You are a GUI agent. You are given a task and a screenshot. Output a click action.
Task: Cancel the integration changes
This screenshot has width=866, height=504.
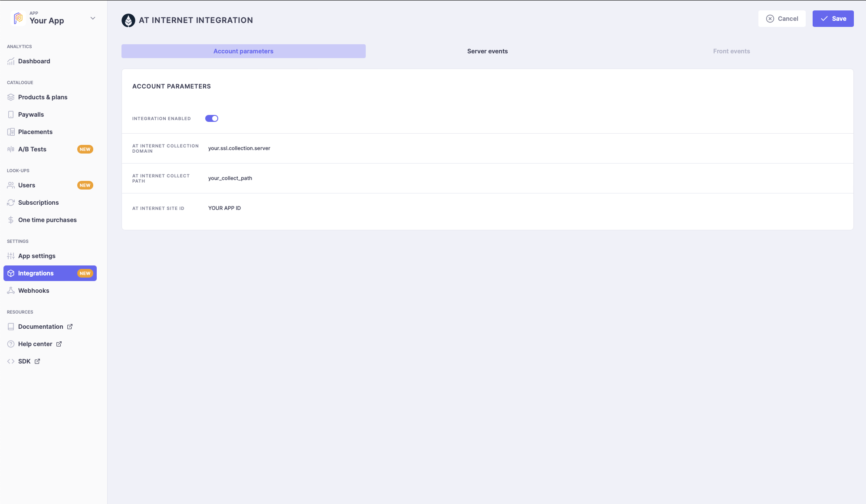tap(782, 19)
